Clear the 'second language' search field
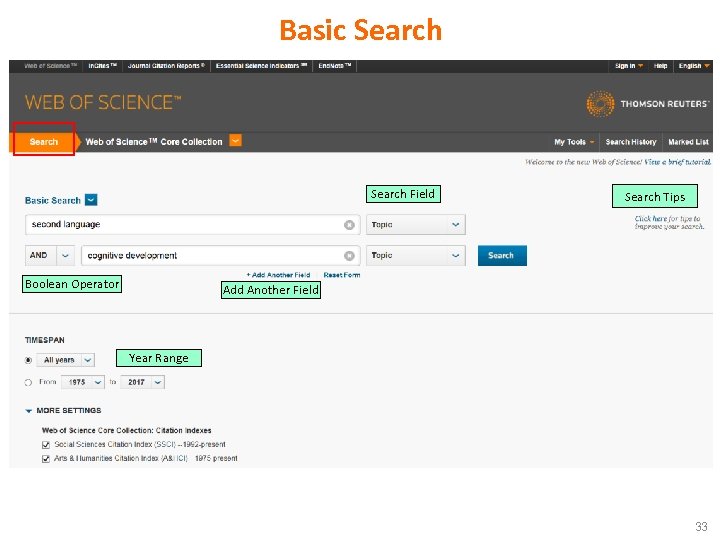This screenshot has height=540, width=720. pos(349,225)
